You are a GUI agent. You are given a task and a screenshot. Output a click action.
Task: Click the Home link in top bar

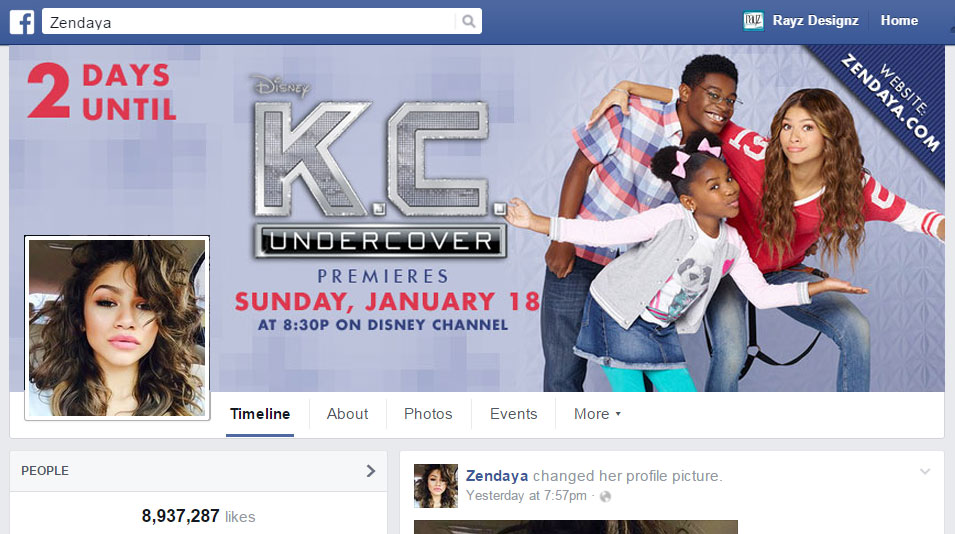(x=899, y=21)
